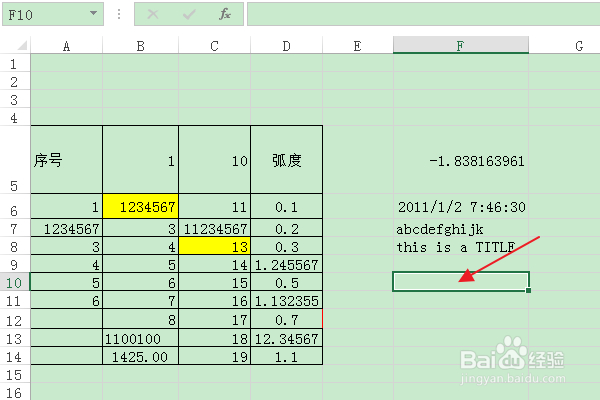
Task: Select row 11 header
Action: [15, 300]
